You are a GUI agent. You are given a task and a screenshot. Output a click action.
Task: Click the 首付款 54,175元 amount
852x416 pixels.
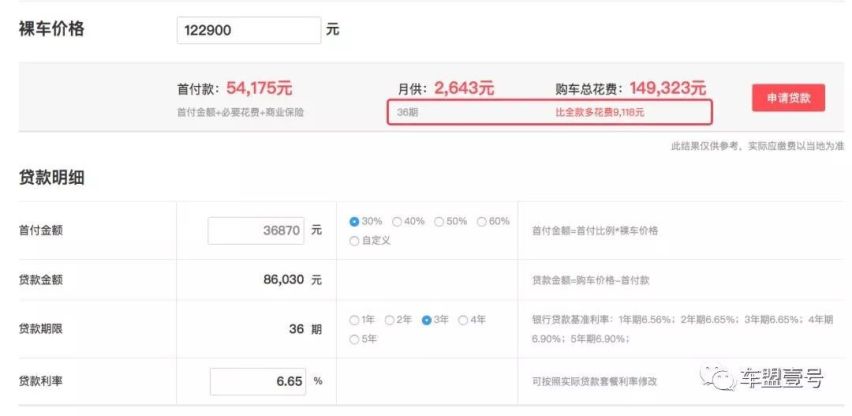(259, 89)
